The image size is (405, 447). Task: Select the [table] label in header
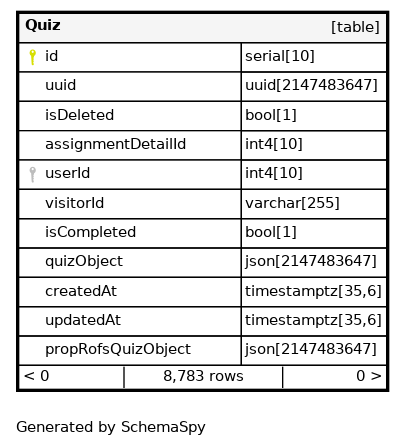pyautogui.click(x=355, y=27)
